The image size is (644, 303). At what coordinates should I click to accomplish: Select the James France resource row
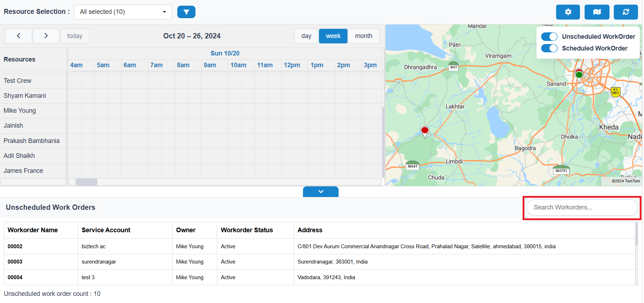tap(33, 171)
